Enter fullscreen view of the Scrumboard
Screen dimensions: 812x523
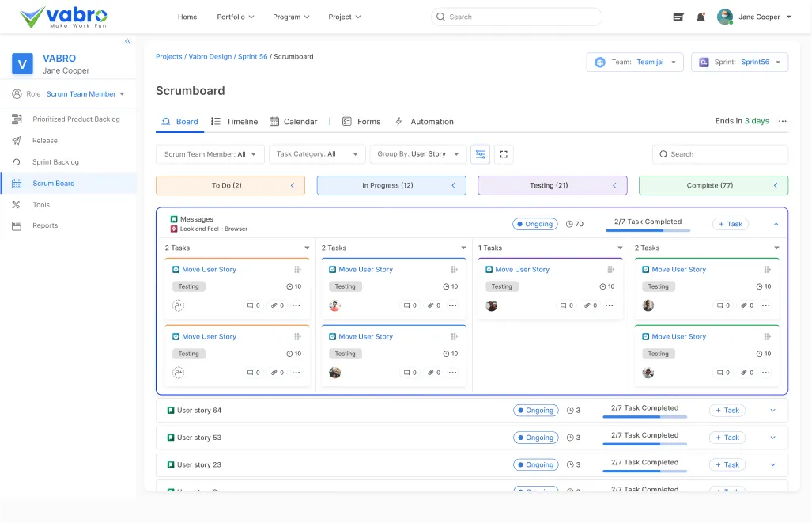click(504, 154)
